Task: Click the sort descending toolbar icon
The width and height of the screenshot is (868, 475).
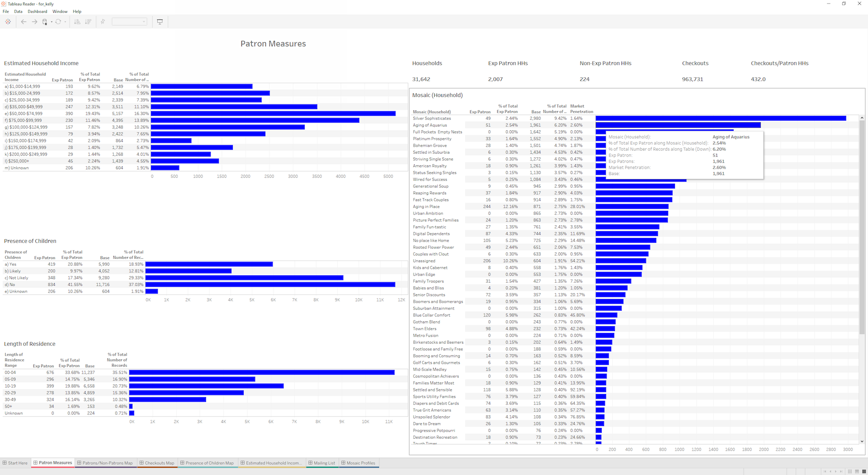Action: (88, 22)
